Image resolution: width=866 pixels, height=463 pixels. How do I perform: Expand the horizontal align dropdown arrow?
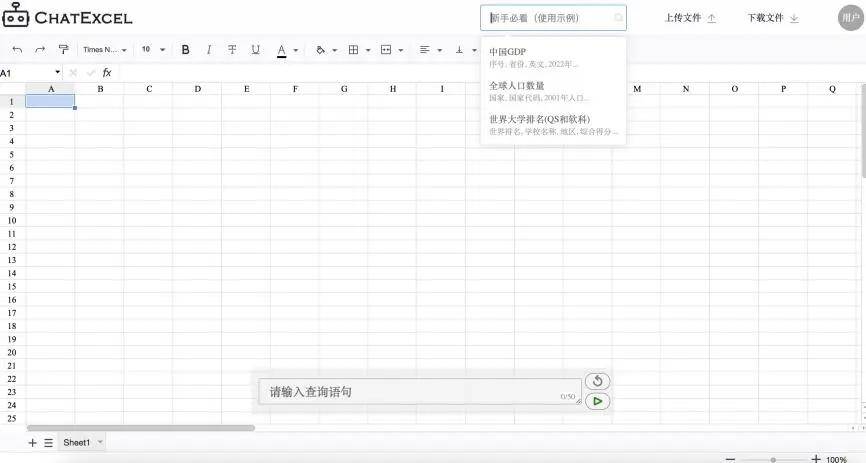[x=440, y=50]
